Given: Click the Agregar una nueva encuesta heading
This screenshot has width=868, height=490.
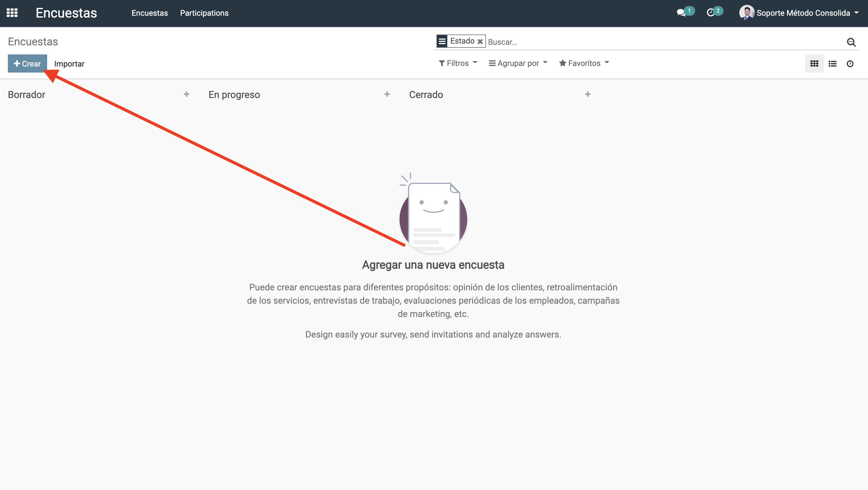Looking at the screenshot, I should pos(433,265).
